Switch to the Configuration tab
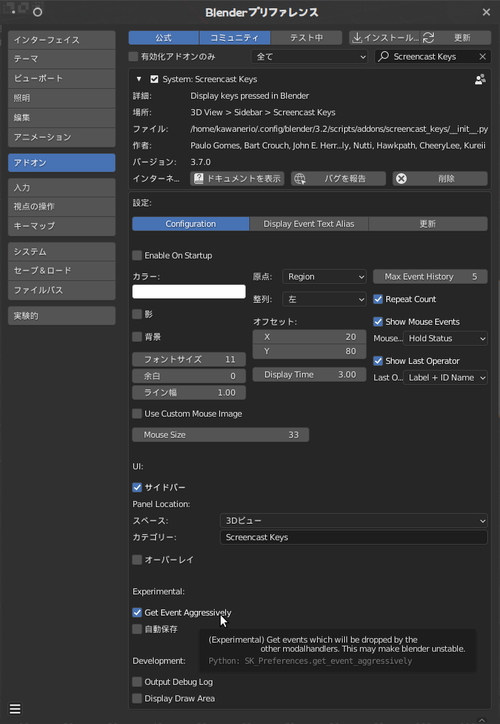This screenshot has width=500, height=724. (x=191, y=224)
